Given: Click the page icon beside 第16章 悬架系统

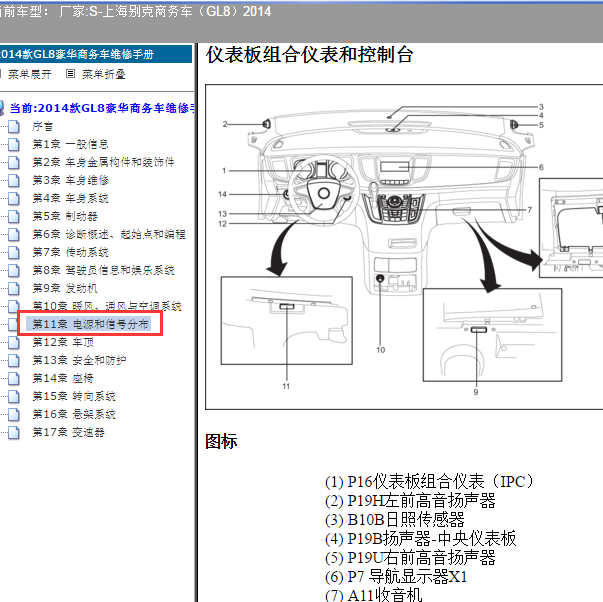Looking at the screenshot, I should tap(14, 414).
